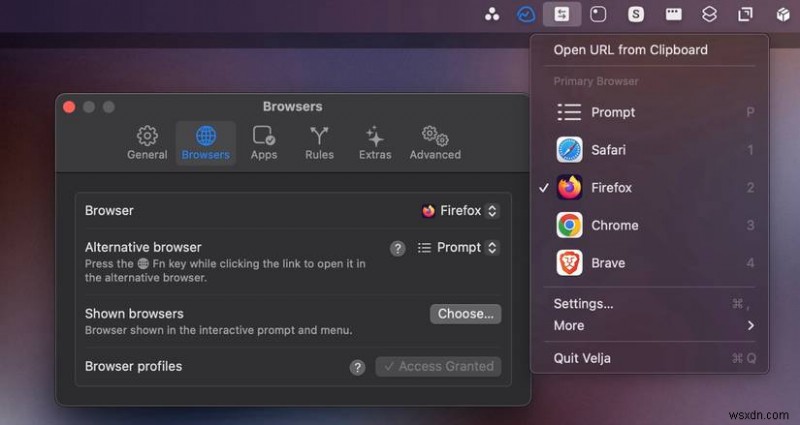Click the keyboard-like menu bar icon
800x425 pixels.
click(673, 14)
